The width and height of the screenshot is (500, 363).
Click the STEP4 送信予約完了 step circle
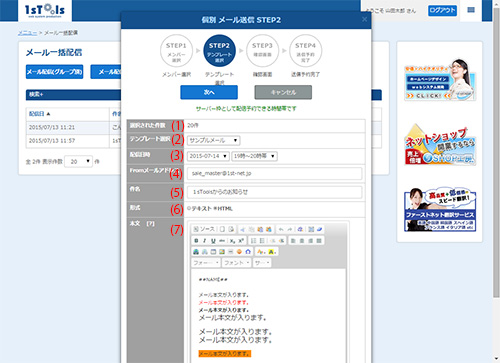305,51
